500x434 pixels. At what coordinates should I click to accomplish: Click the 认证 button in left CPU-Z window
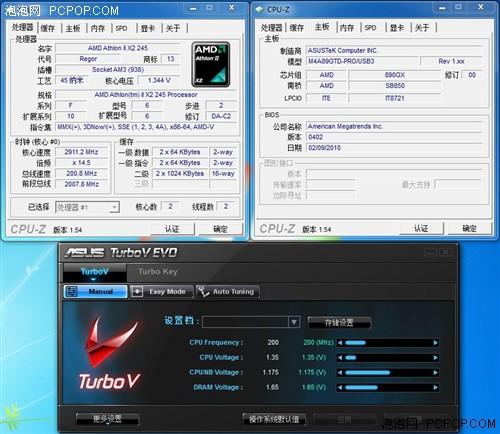point(172,229)
